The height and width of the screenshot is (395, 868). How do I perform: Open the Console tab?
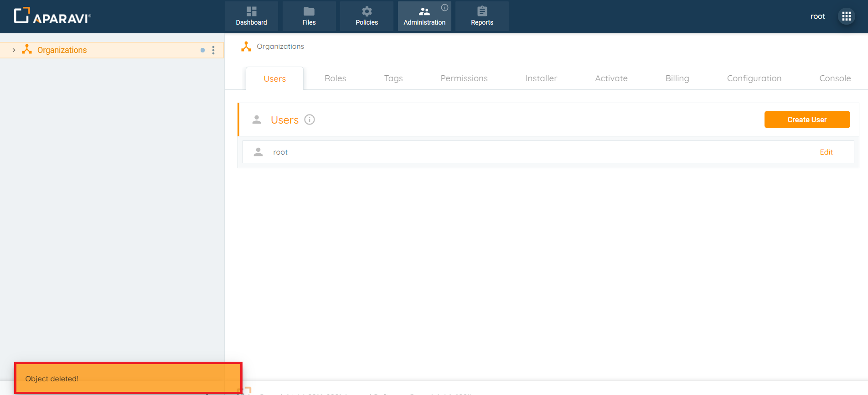(835, 78)
